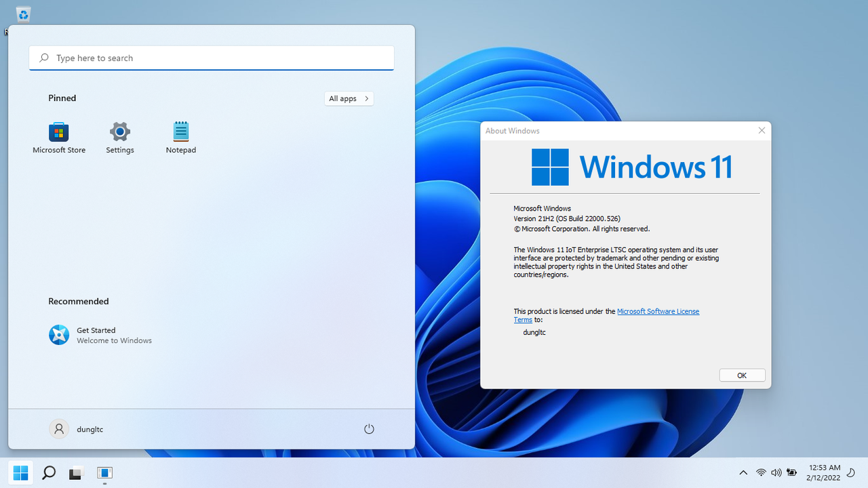Click Welcome to Windows subtitle
Viewport: 868px width, 488px height.
pos(114,341)
